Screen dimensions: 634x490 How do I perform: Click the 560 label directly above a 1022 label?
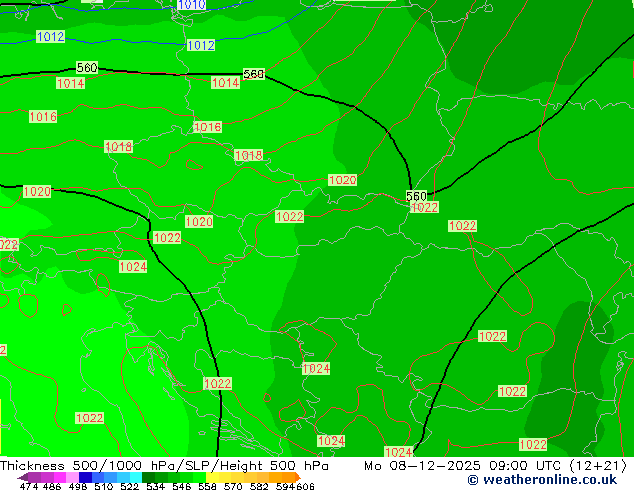click(416, 196)
